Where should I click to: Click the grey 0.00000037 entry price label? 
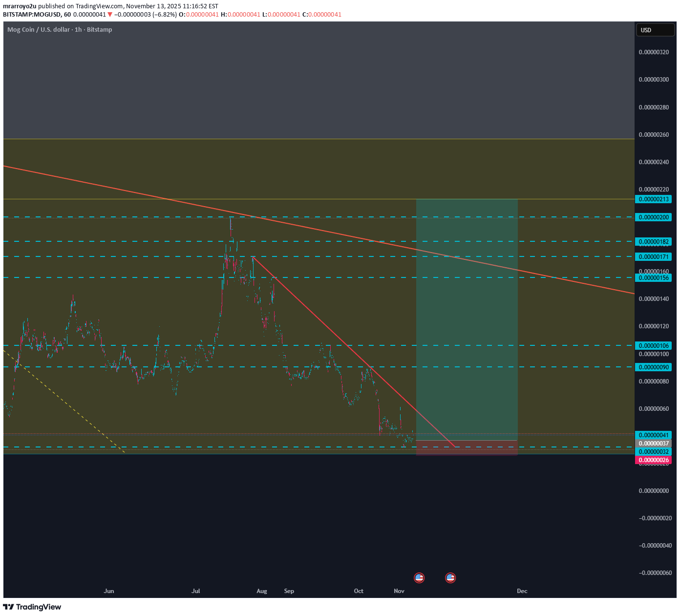point(654,444)
